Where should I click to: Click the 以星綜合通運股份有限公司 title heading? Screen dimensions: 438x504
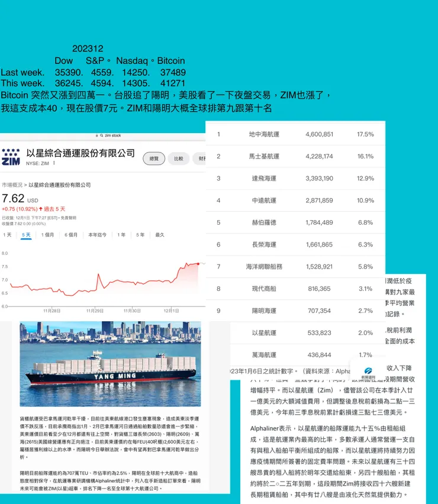(x=80, y=153)
